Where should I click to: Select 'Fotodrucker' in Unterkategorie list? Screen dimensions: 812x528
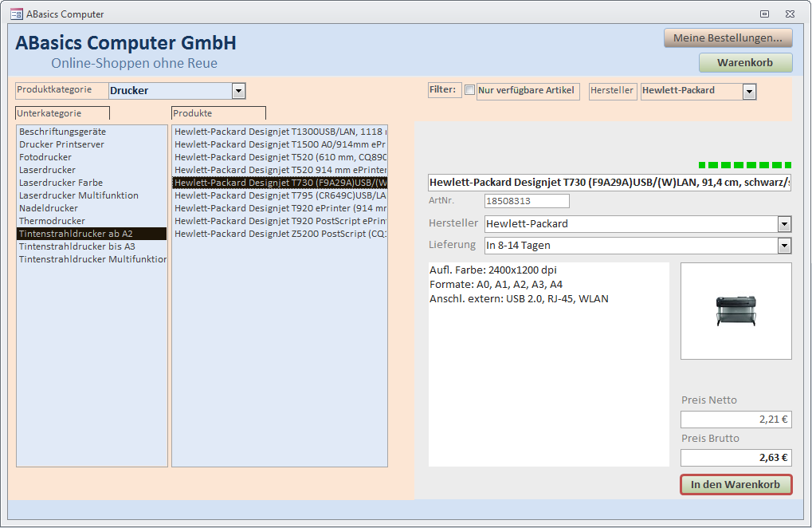point(45,157)
